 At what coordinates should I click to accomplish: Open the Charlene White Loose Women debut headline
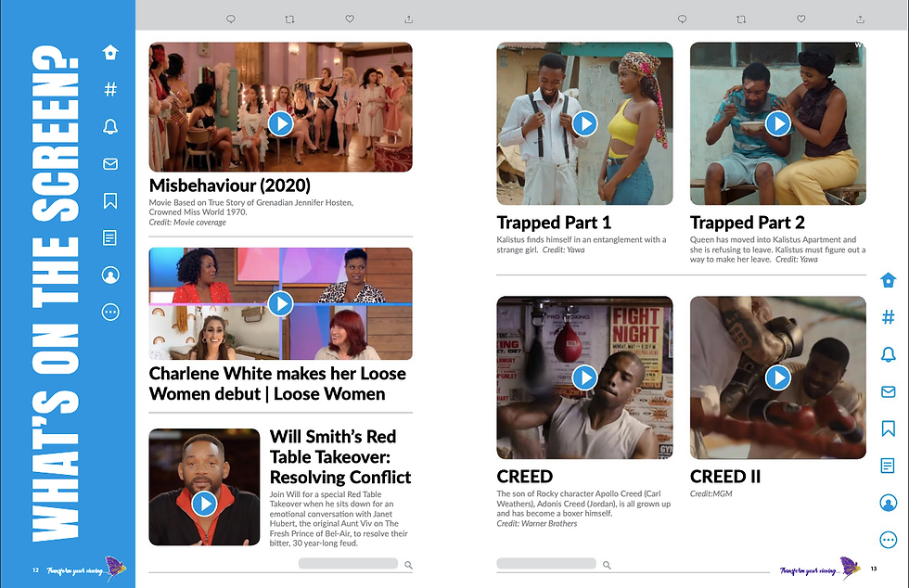pos(277,383)
